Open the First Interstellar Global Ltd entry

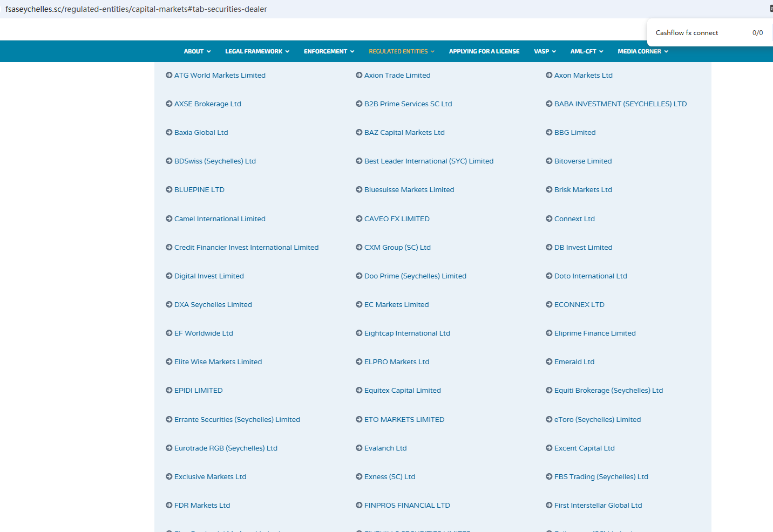coord(598,506)
